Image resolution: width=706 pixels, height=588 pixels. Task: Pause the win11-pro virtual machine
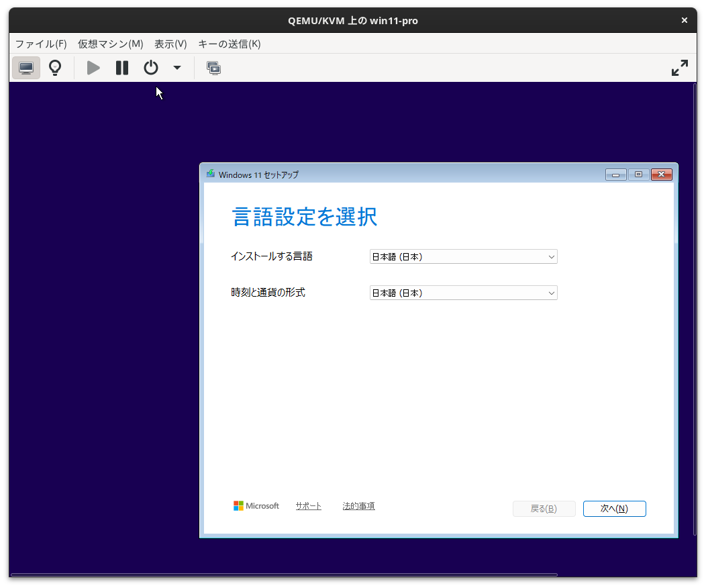click(x=121, y=67)
